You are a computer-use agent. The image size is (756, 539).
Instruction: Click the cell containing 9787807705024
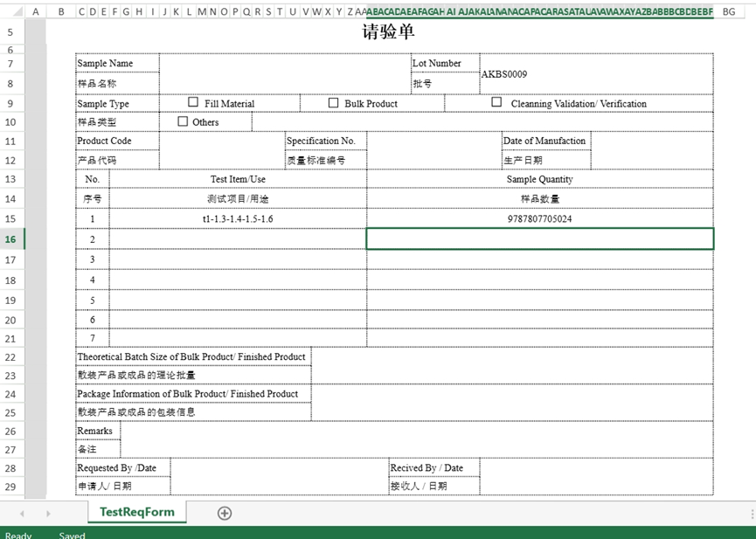pos(539,218)
